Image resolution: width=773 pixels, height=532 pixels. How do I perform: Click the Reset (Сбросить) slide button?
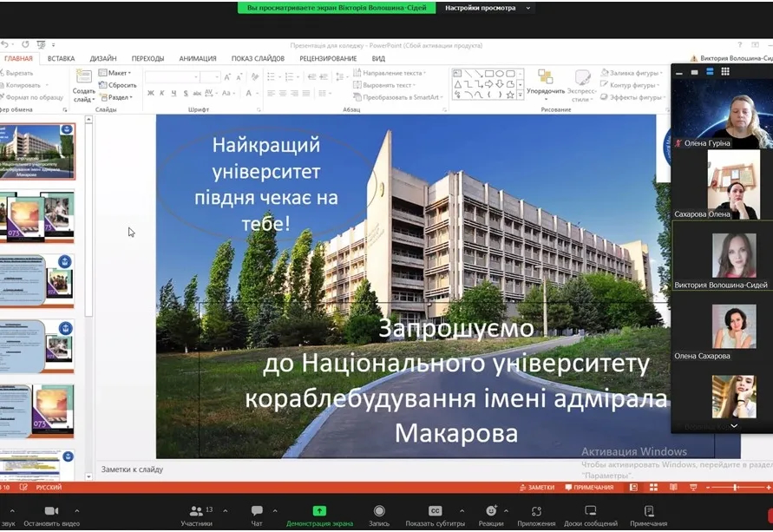[x=120, y=85]
